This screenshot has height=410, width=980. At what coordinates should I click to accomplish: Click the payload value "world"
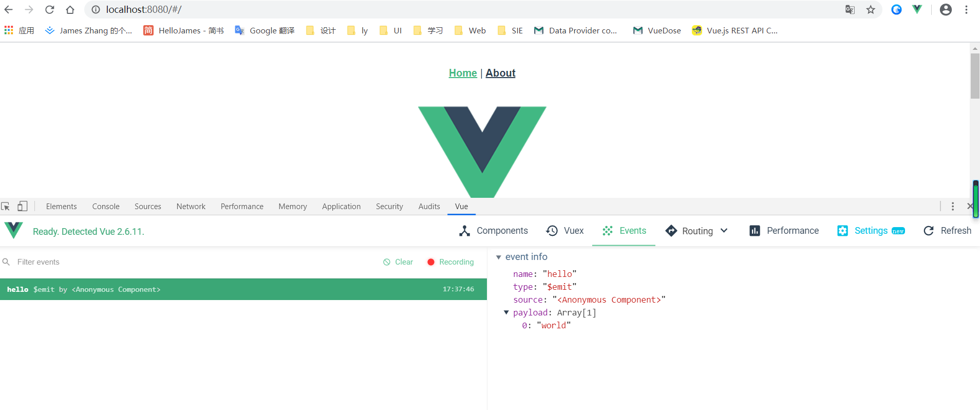(x=554, y=325)
